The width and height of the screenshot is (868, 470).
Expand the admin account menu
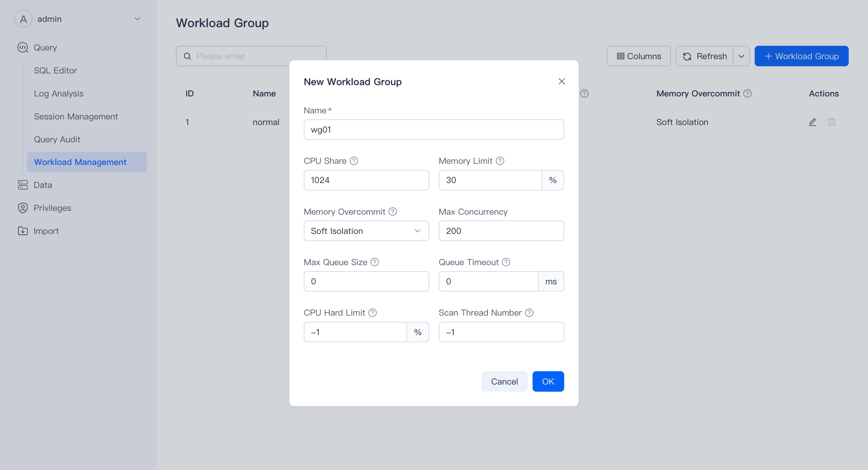click(x=137, y=19)
